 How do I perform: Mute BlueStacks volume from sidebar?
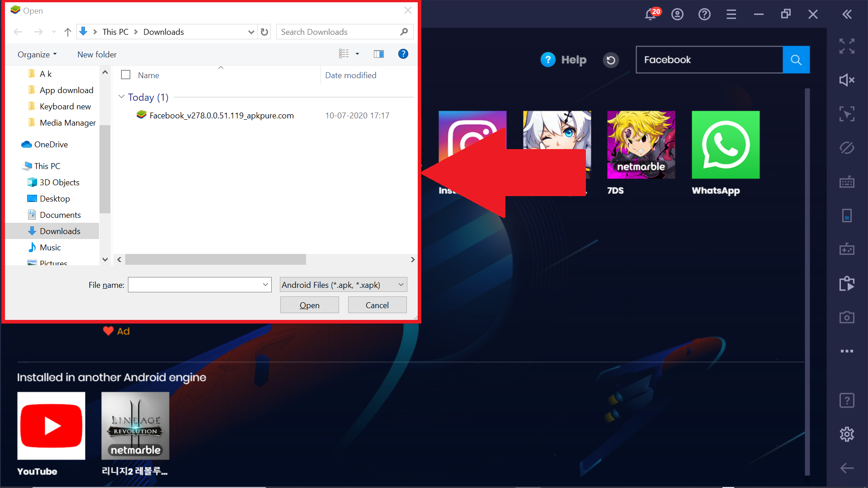click(x=847, y=80)
